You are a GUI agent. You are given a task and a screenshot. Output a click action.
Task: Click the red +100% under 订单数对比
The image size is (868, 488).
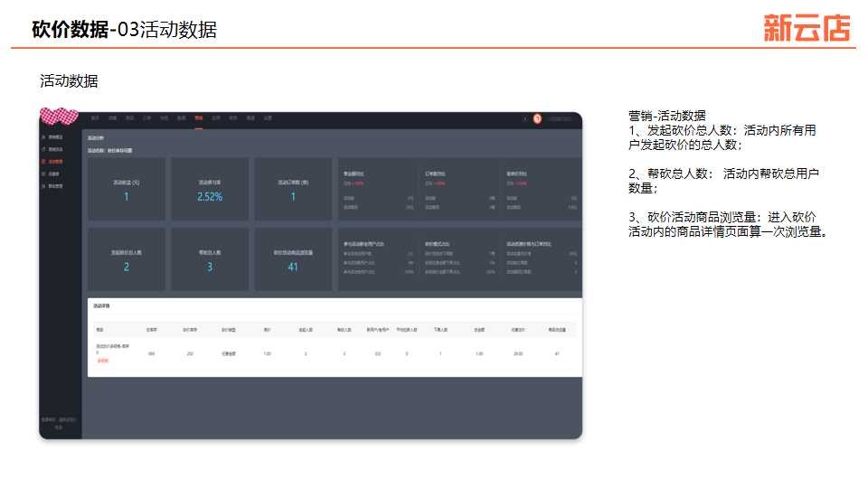coord(439,183)
